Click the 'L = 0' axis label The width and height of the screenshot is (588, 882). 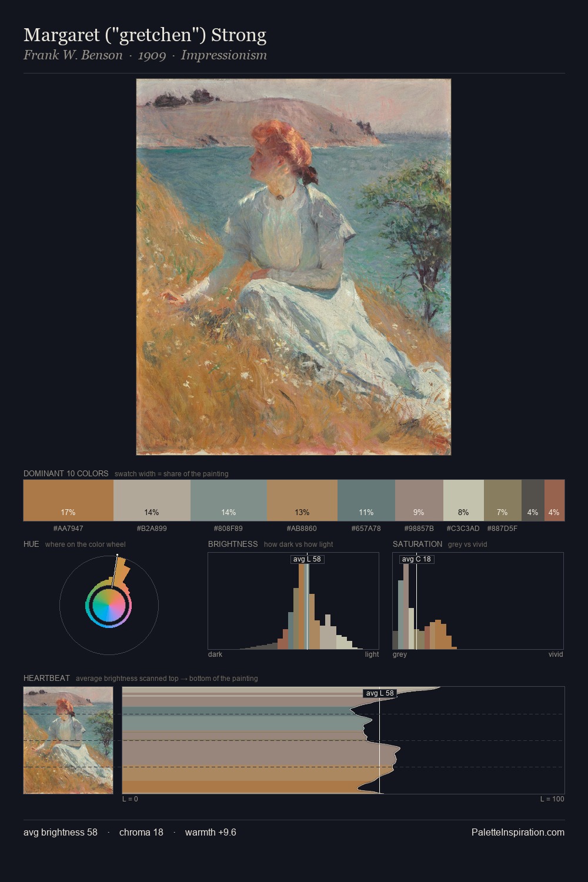pyautogui.click(x=130, y=799)
